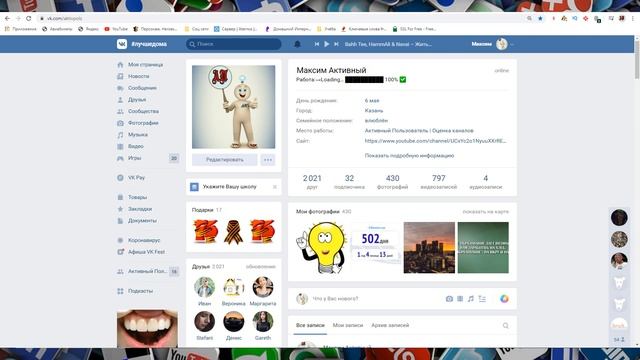
Task: Open friend Маргарита's avatar
Action: tap(262, 287)
